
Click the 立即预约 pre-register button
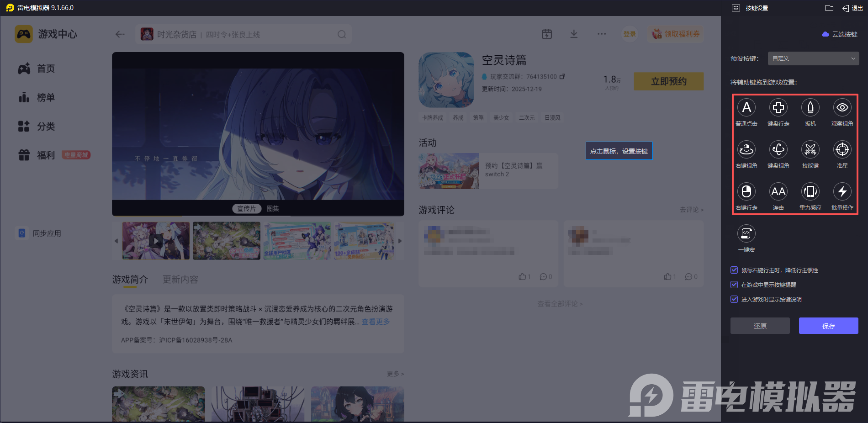(x=668, y=81)
